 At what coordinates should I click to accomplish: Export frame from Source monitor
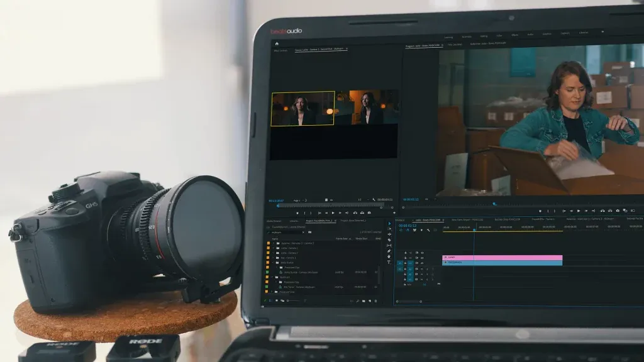[369, 212]
